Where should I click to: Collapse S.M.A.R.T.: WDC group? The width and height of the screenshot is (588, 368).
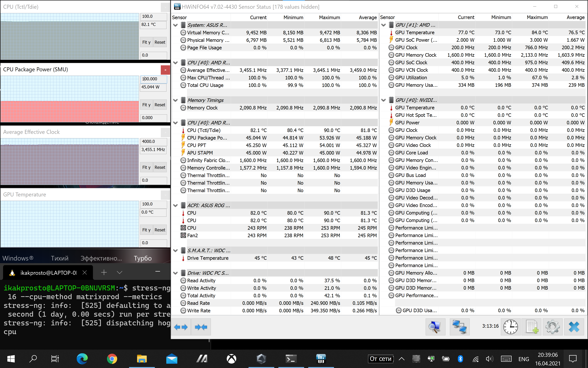175,250
